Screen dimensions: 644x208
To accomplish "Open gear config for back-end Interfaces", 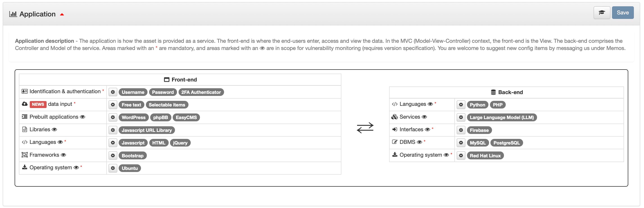I will (461, 130).
